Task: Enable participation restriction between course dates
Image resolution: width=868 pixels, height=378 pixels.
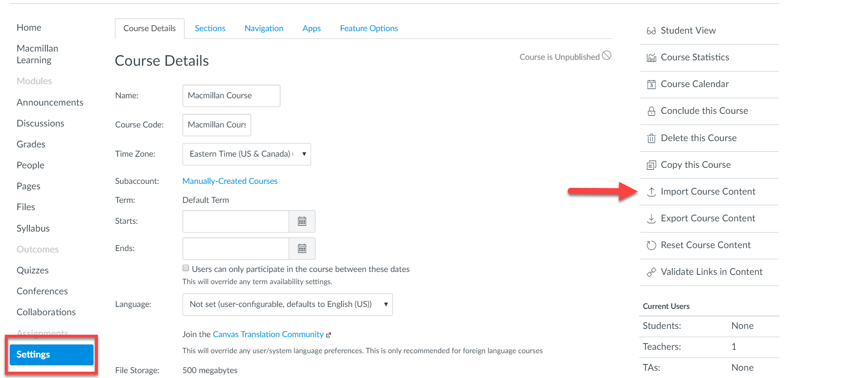Action: click(x=185, y=268)
